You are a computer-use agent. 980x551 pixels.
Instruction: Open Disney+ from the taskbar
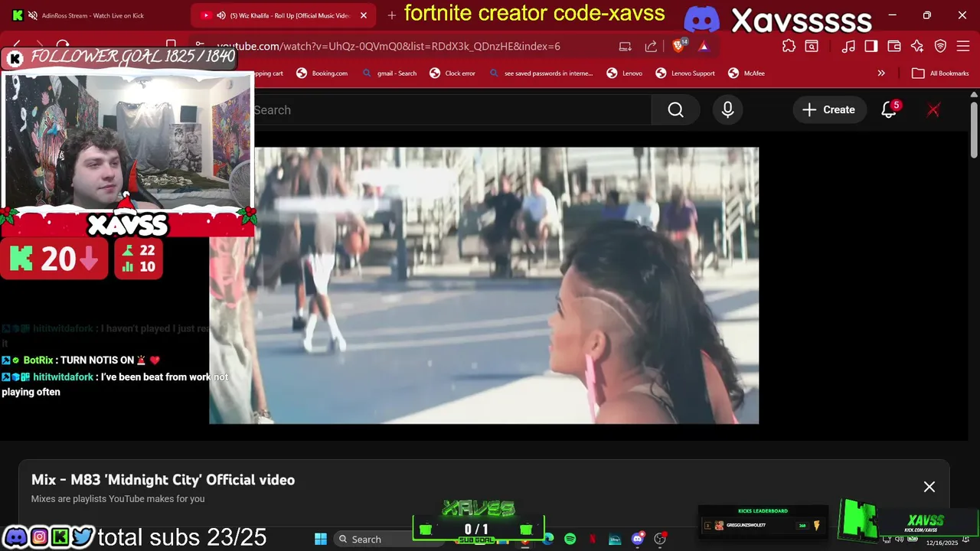pos(615,539)
